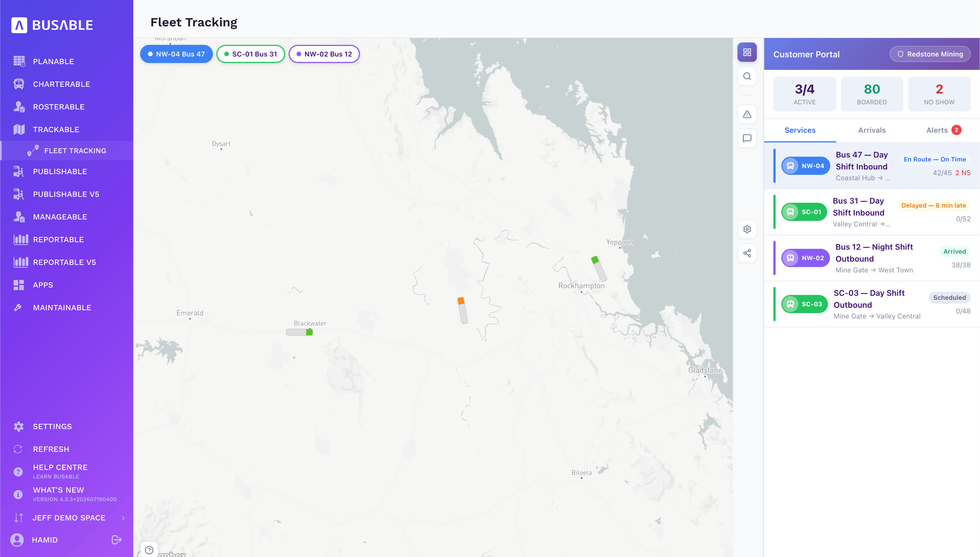Open the chat message icon
This screenshot has width=980, height=557.
(x=747, y=138)
